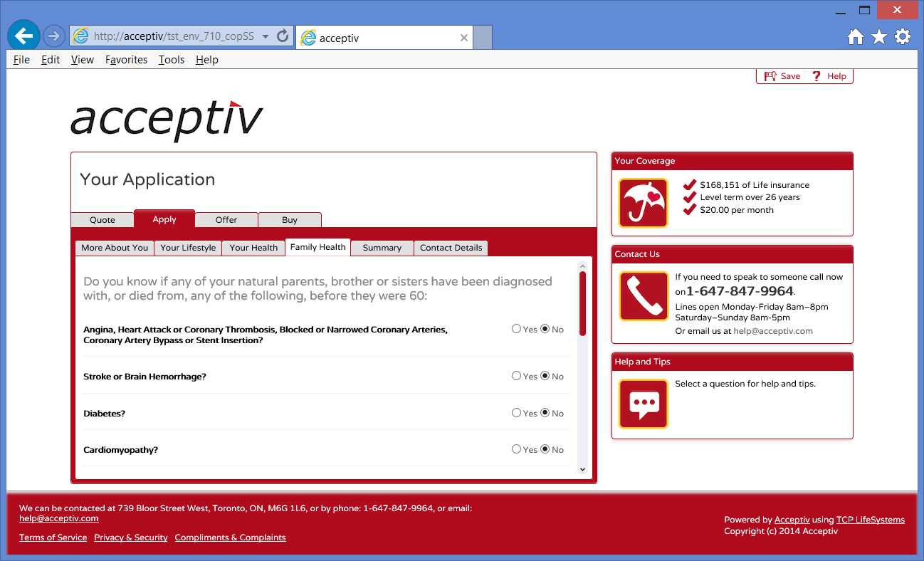Open the Contact Details sub-tab

coord(451,248)
